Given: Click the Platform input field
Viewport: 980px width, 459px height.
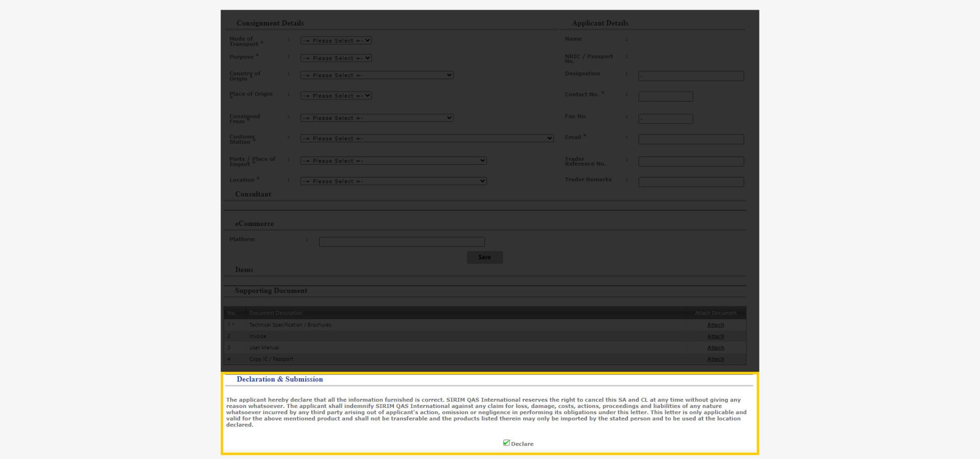Looking at the screenshot, I should pyautogui.click(x=401, y=241).
